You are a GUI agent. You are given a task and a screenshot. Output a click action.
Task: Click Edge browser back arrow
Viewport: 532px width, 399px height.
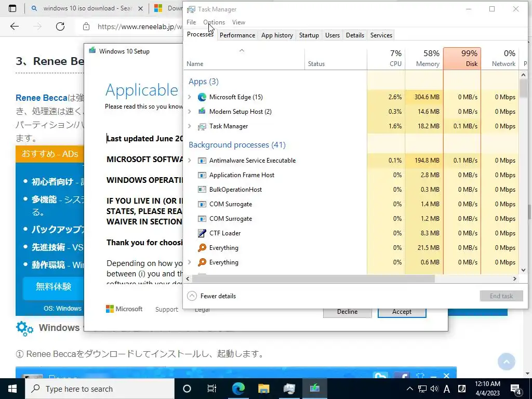pyautogui.click(x=14, y=26)
